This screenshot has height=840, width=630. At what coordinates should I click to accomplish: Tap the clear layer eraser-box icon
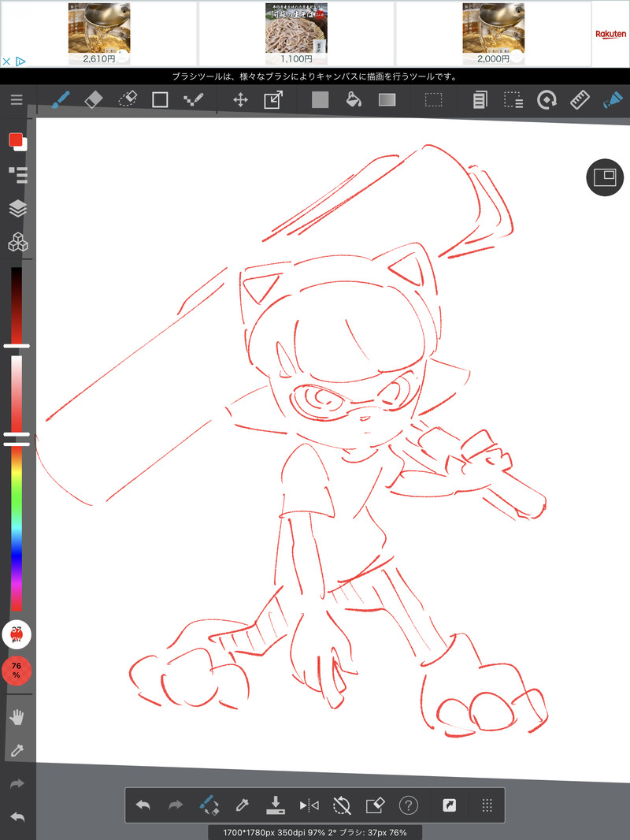[375, 805]
